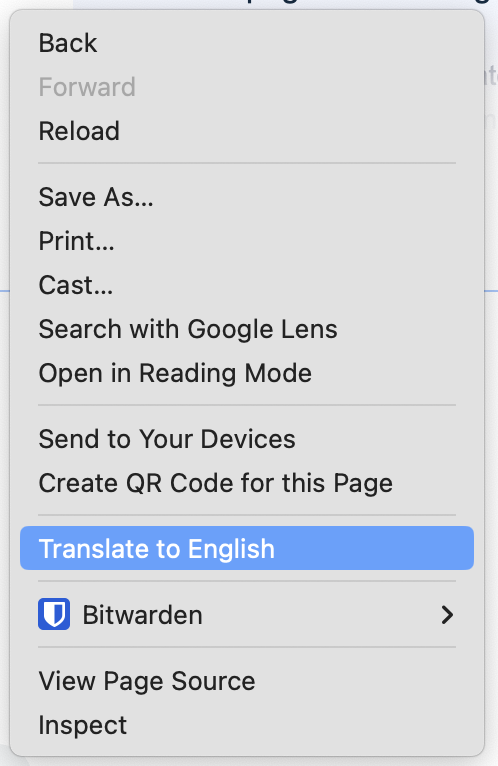The width and height of the screenshot is (498, 766).
Task: Open the Print… dialog
Action: [x=247, y=241]
